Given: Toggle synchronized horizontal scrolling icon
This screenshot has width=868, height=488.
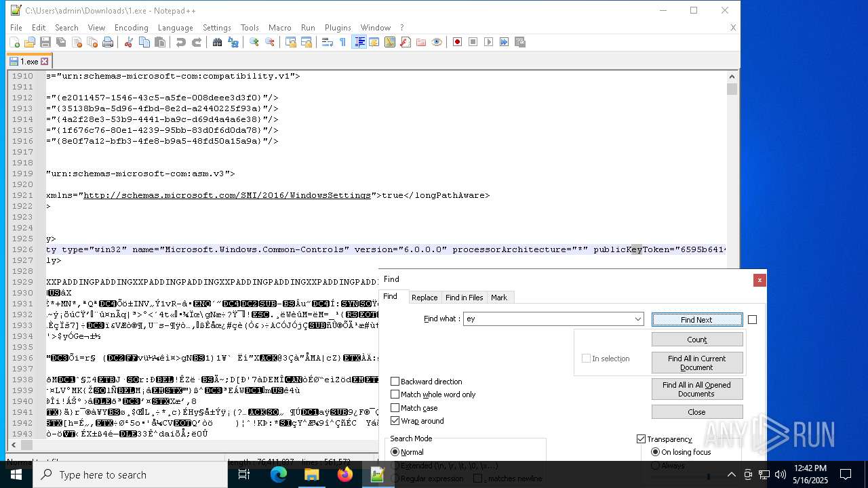Looking at the screenshot, I should (307, 42).
